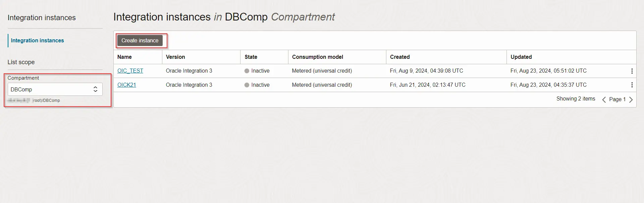The image size is (644, 203).
Task: Sort by the Updated column header
Action: tap(521, 57)
